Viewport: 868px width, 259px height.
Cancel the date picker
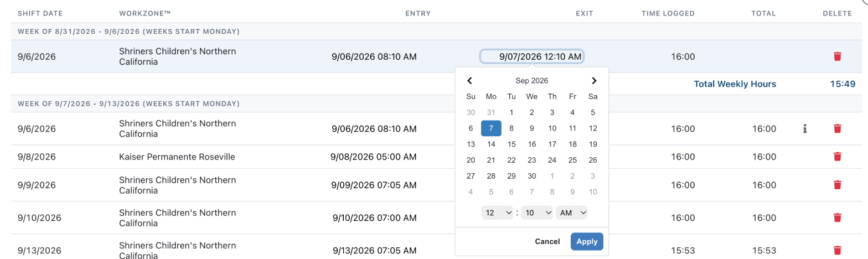547,241
